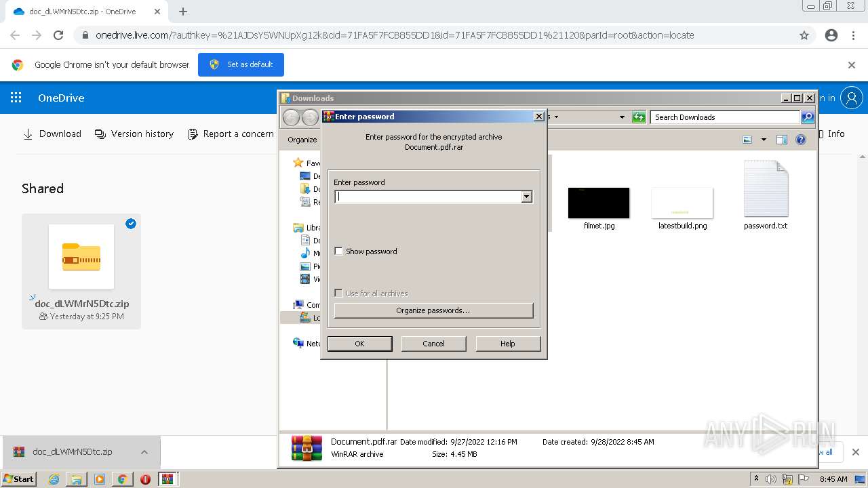This screenshot has height=488, width=868.
Task: Toggle the selection checkmark on doc_dLWMrN5Dtc.zip tile
Action: pyautogui.click(x=131, y=224)
